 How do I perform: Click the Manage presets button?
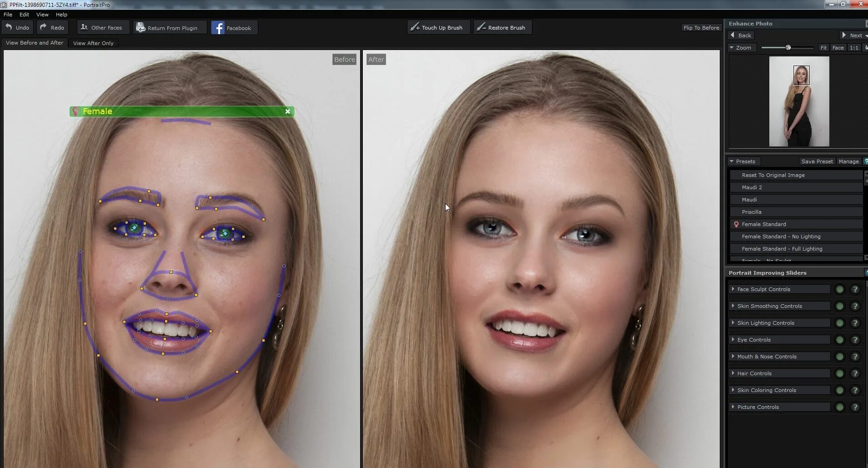(848, 161)
